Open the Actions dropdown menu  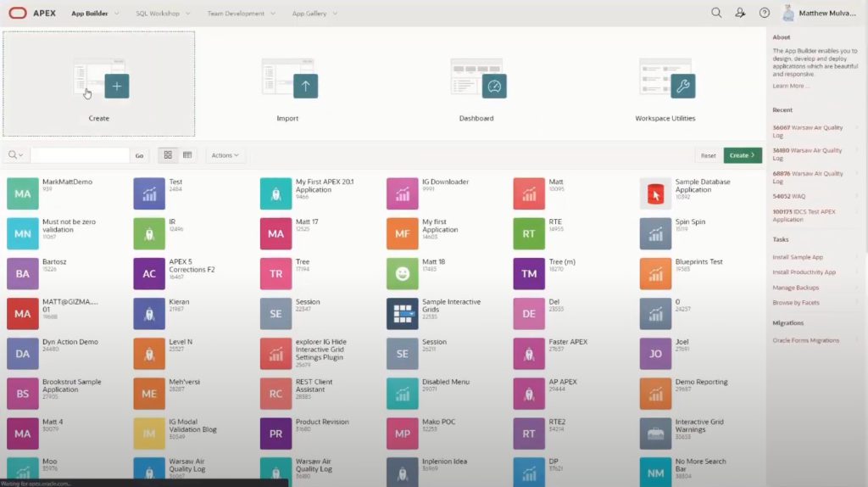(x=225, y=155)
